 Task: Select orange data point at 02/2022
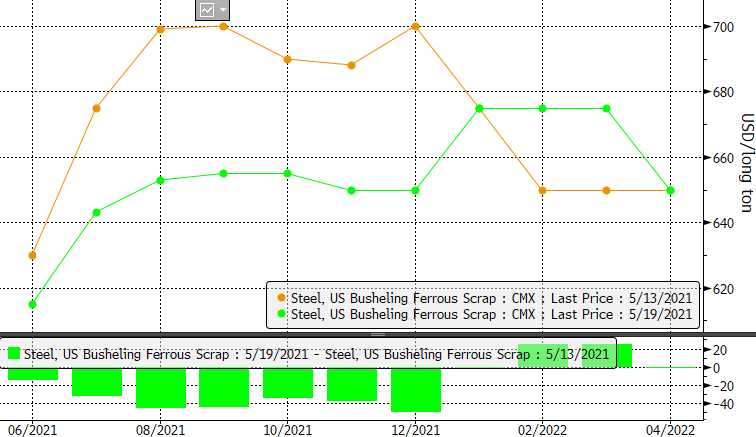[542, 190]
